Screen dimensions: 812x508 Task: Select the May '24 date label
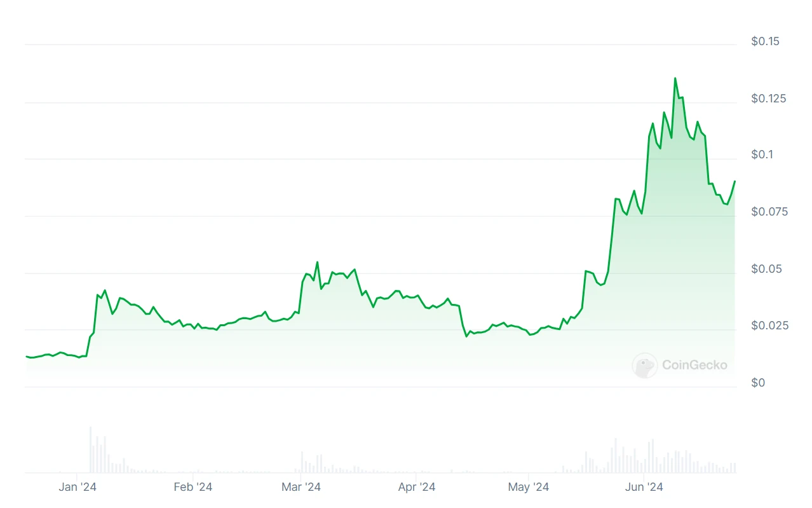tap(529, 488)
